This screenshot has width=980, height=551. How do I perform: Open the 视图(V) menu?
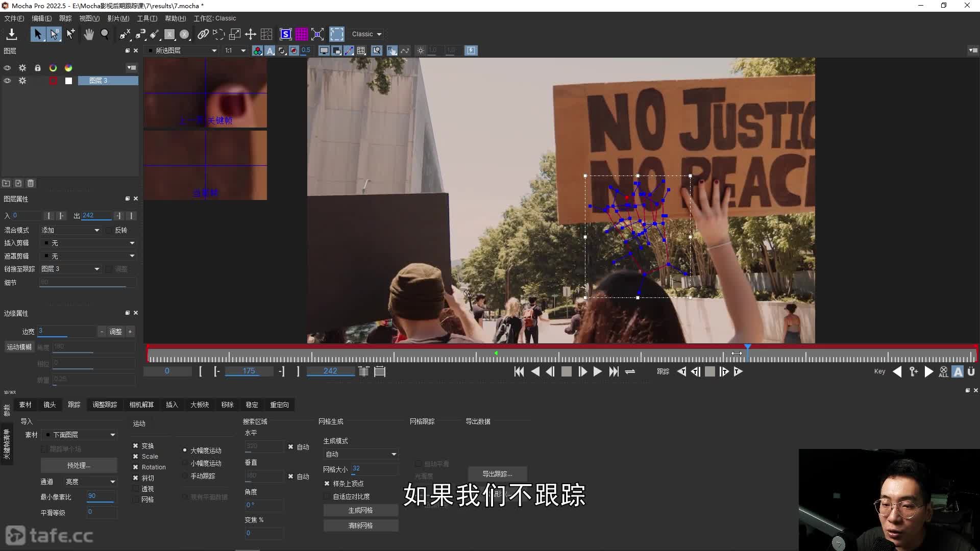tap(89, 18)
